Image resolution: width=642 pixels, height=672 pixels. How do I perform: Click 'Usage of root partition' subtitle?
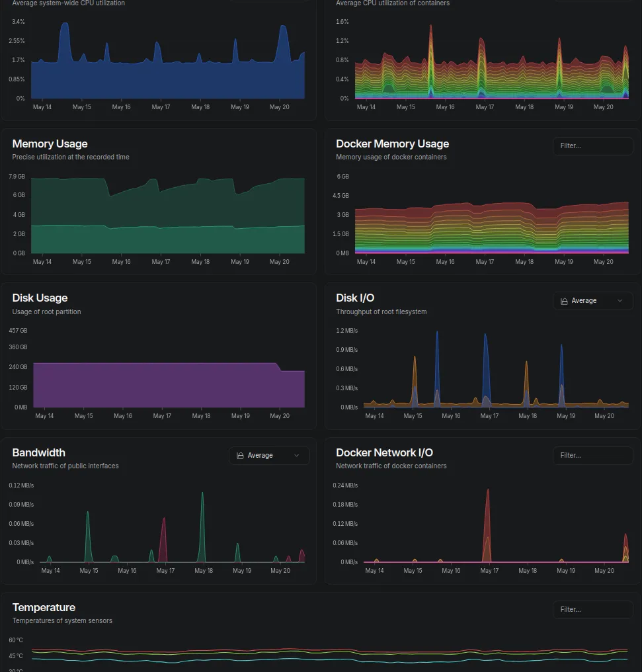[46, 312]
